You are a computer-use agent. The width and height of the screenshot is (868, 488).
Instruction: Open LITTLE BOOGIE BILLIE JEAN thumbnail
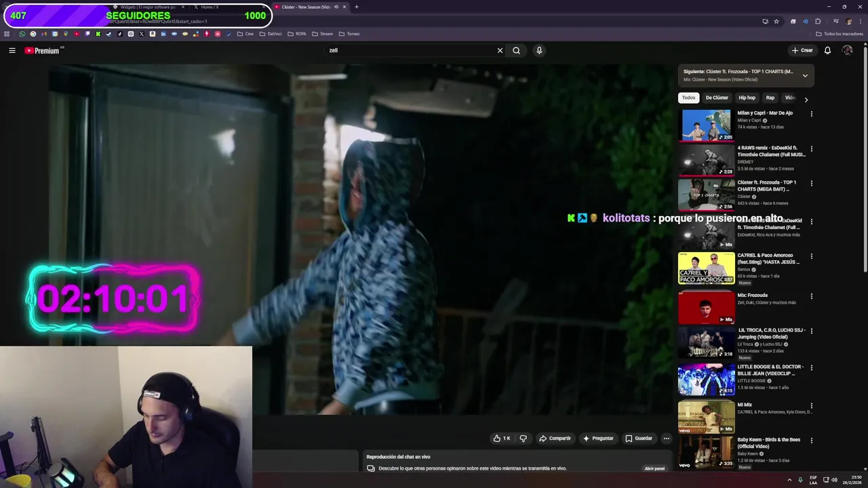coord(706,379)
